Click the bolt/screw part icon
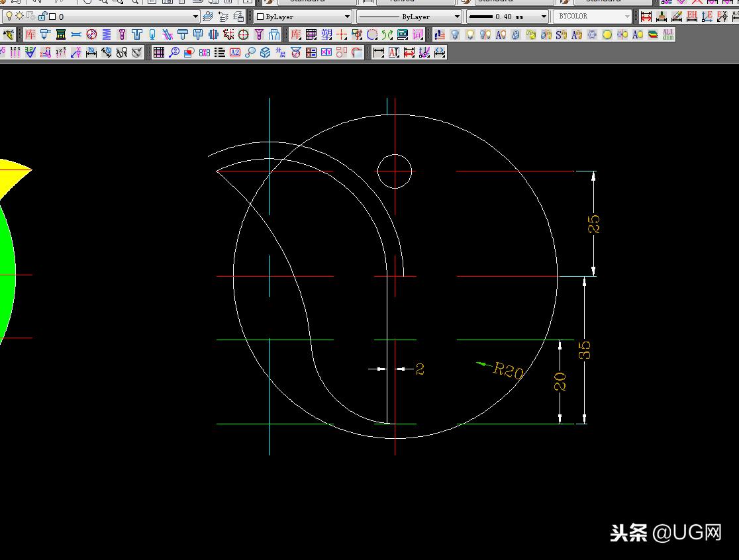 coord(122,34)
